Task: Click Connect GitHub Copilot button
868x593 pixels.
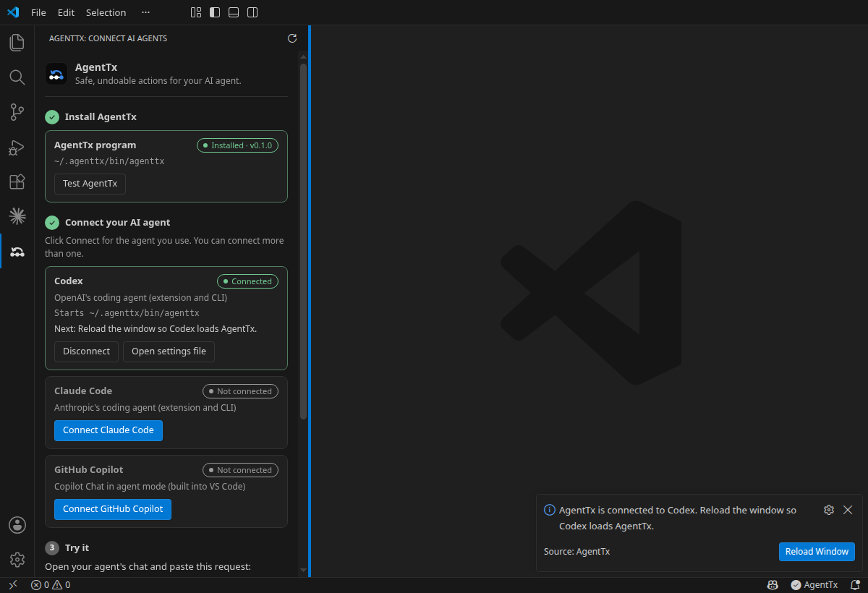Action: coord(113,509)
